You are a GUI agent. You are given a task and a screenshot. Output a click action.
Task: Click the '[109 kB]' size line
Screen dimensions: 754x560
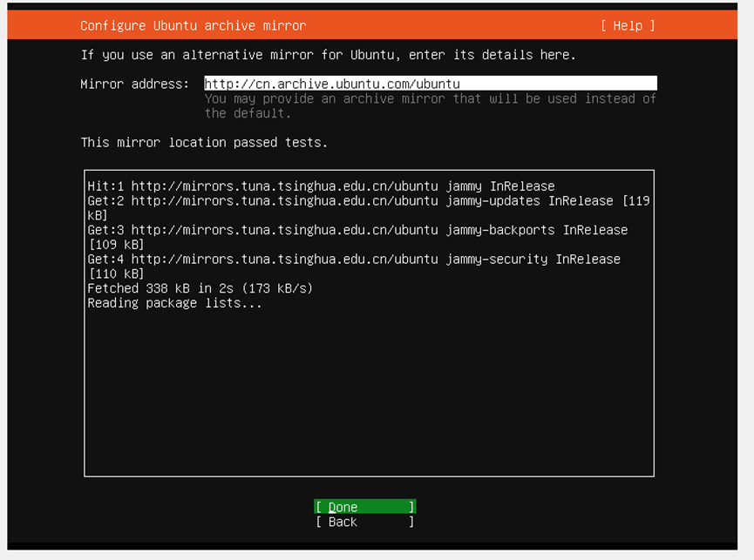click(116, 245)
